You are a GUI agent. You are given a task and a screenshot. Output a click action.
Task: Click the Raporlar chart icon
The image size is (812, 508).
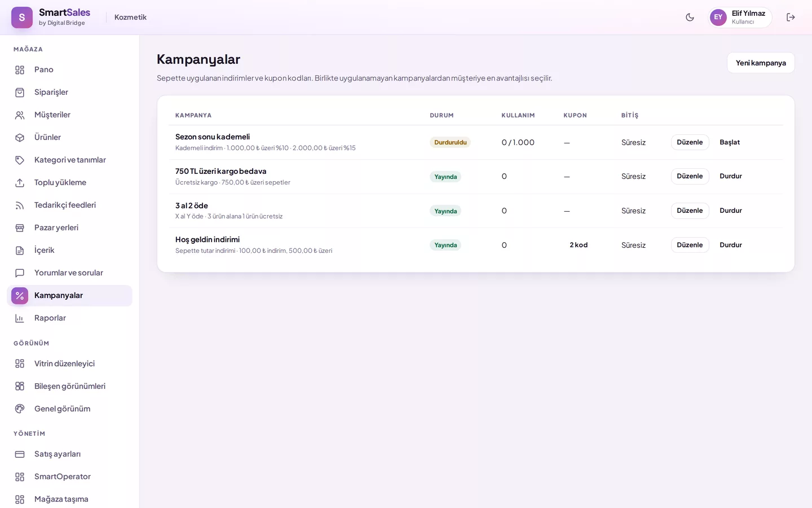20,318
